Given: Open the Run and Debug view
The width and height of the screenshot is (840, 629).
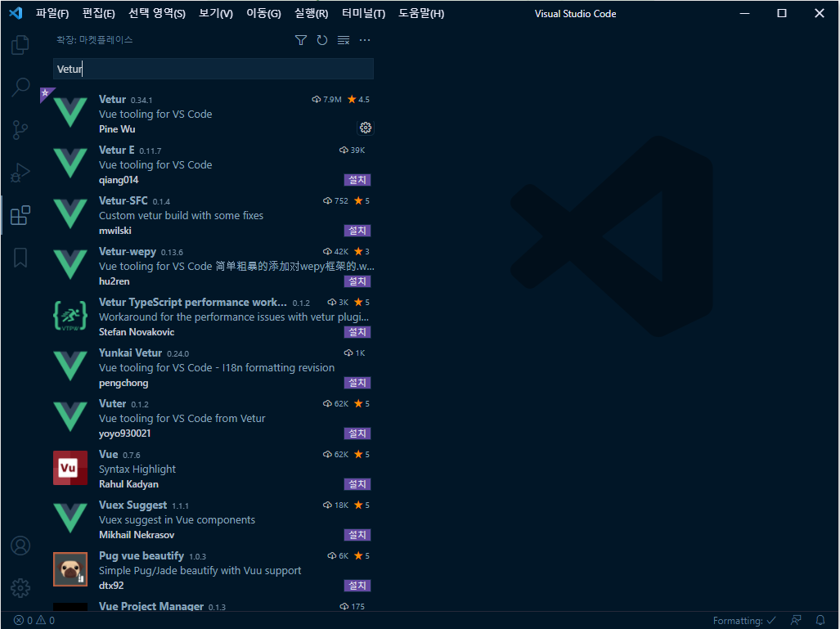Looking at the screenshot, I should point(20,173).
